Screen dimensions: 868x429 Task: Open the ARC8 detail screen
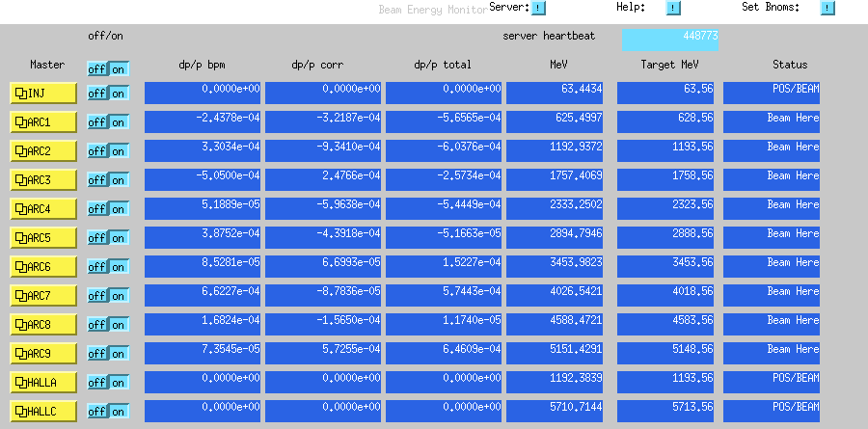[43, 324]
